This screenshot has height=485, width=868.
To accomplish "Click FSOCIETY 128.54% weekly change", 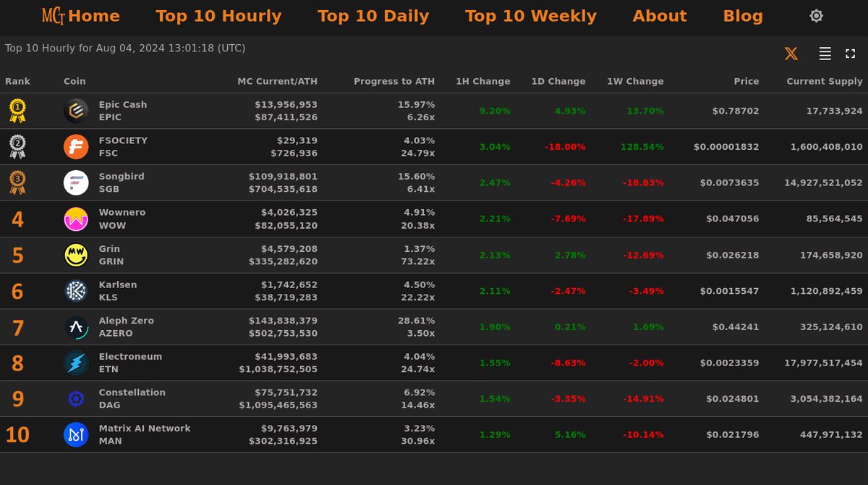I will [x=642, y=147].
